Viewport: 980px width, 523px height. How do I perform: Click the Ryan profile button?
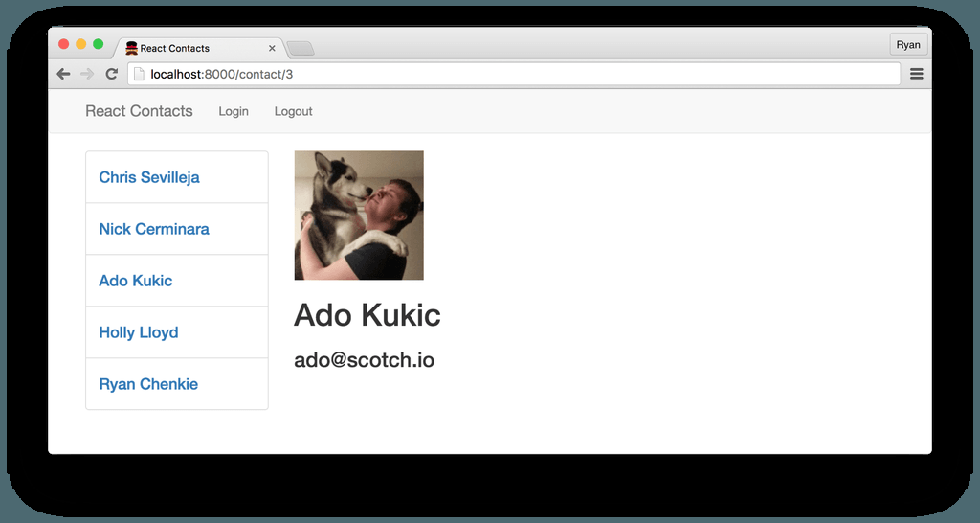coord(908,44)
